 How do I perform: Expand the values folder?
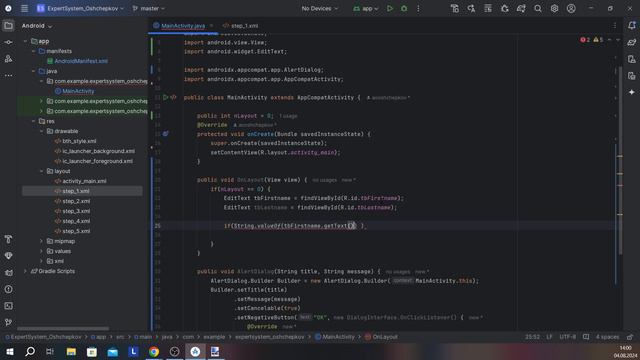coord(41,251)
